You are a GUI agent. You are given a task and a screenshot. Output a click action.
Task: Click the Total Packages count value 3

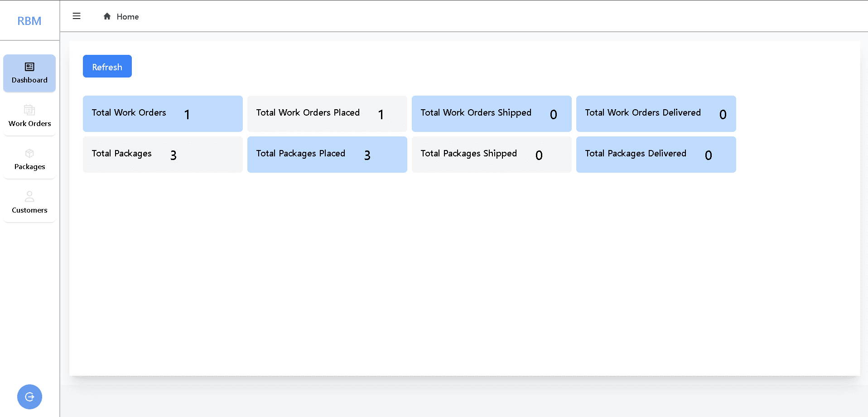click(174, 155)
